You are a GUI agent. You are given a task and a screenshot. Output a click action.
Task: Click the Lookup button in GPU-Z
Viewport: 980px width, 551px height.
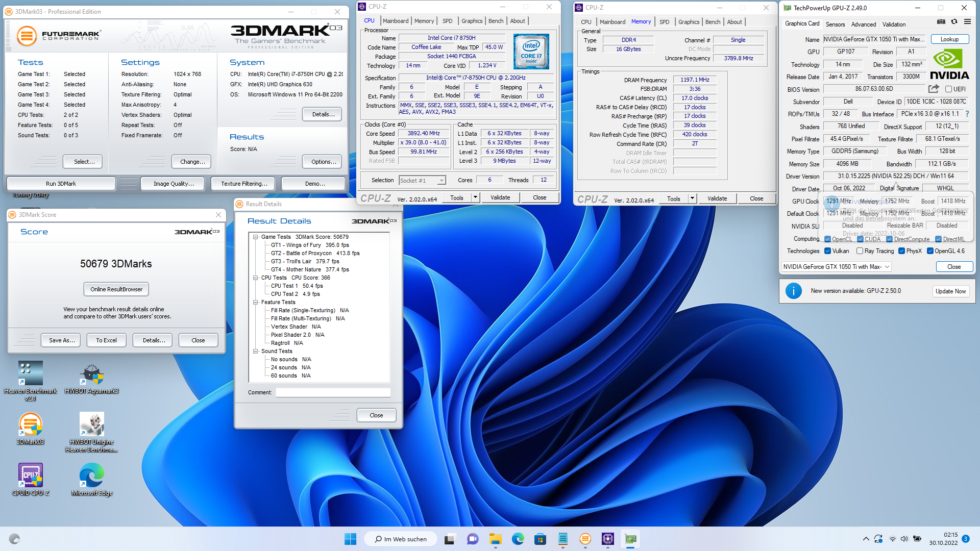(949, 39)
